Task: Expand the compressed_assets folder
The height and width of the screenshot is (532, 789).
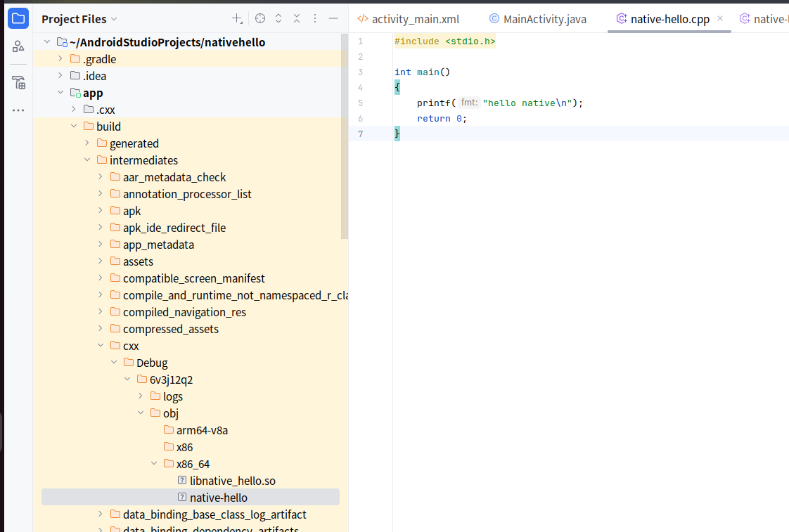Action: [x=101, y=328]
